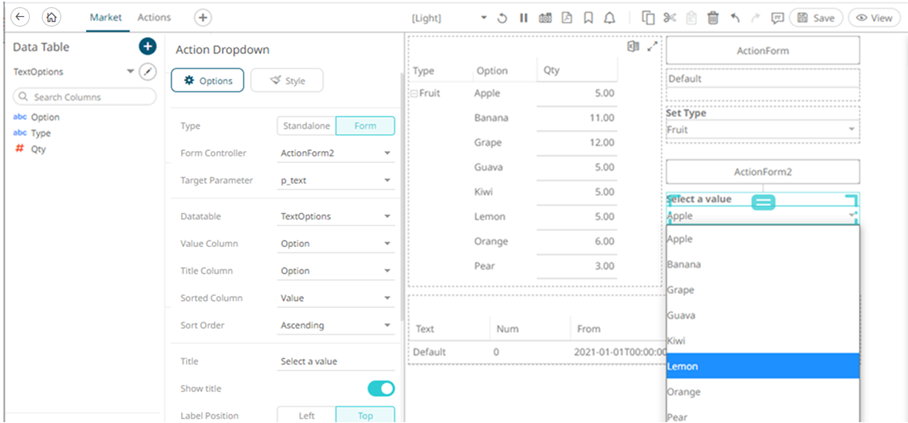Open the Style tab
Viewport: 908px width, 423px height.
[286, 81]
